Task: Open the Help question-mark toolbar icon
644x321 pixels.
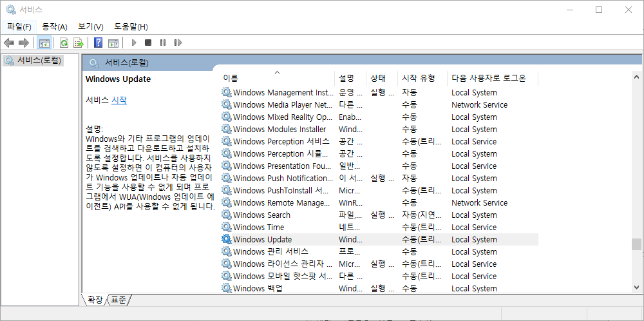Action: pyautogui.click(x=98, y=43)
